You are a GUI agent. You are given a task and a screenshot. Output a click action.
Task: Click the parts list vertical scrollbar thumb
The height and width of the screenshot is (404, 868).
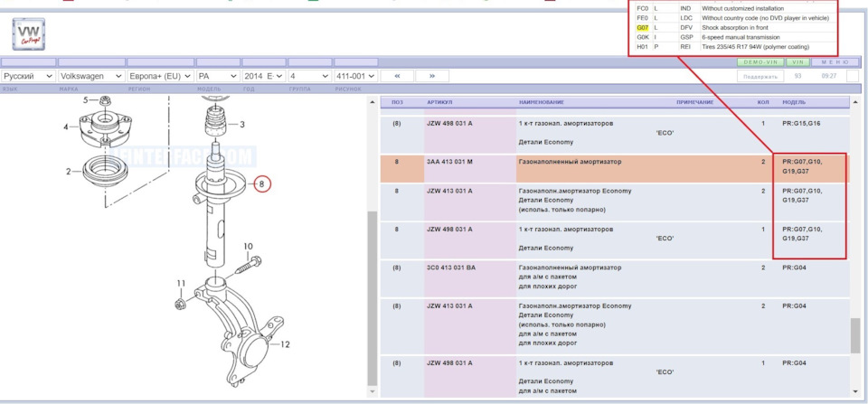tap(855, 335)
